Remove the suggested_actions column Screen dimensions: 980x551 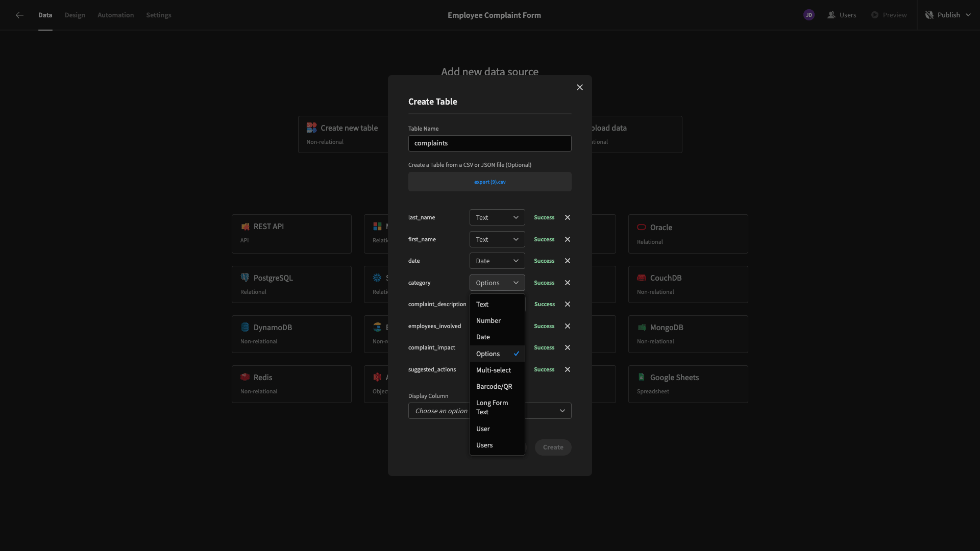coord(568,369)
